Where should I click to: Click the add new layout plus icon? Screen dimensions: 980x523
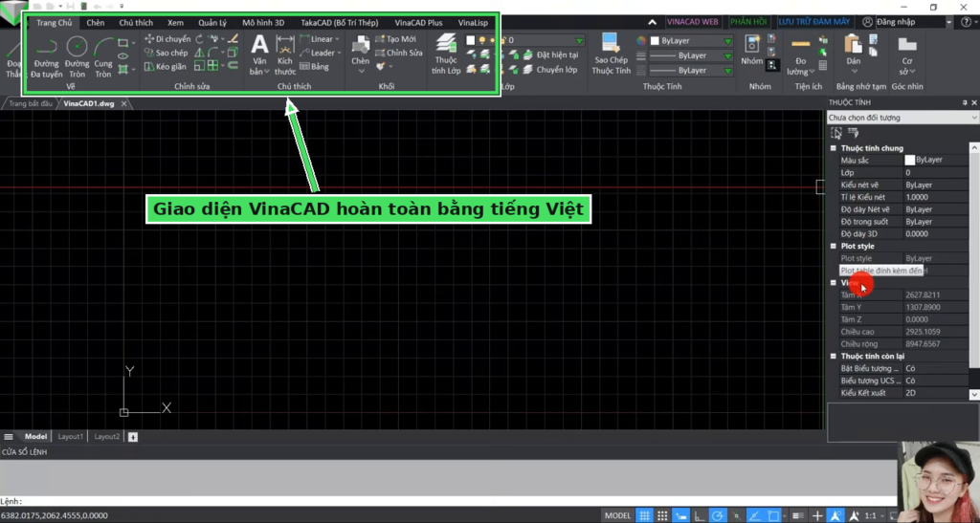tap(133, 437)
